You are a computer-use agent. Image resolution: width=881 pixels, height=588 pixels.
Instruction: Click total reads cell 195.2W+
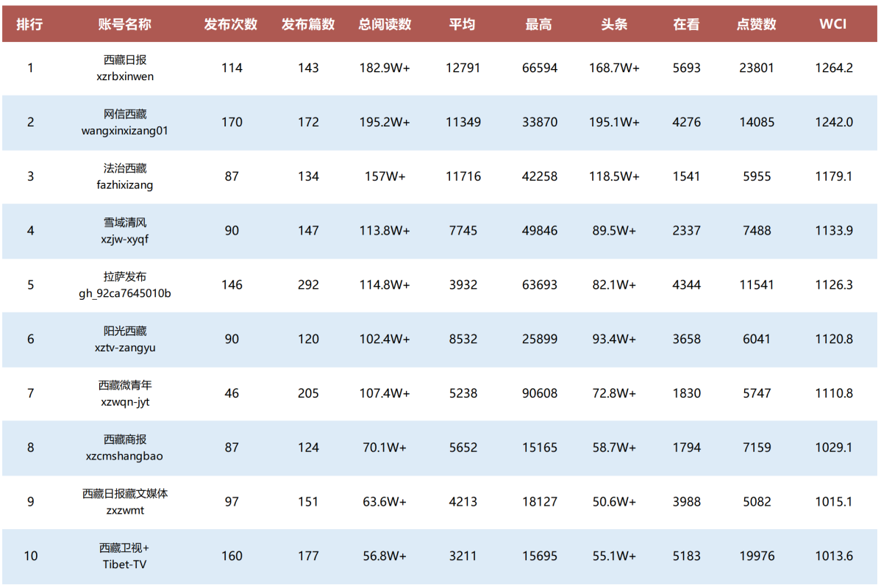385,123
